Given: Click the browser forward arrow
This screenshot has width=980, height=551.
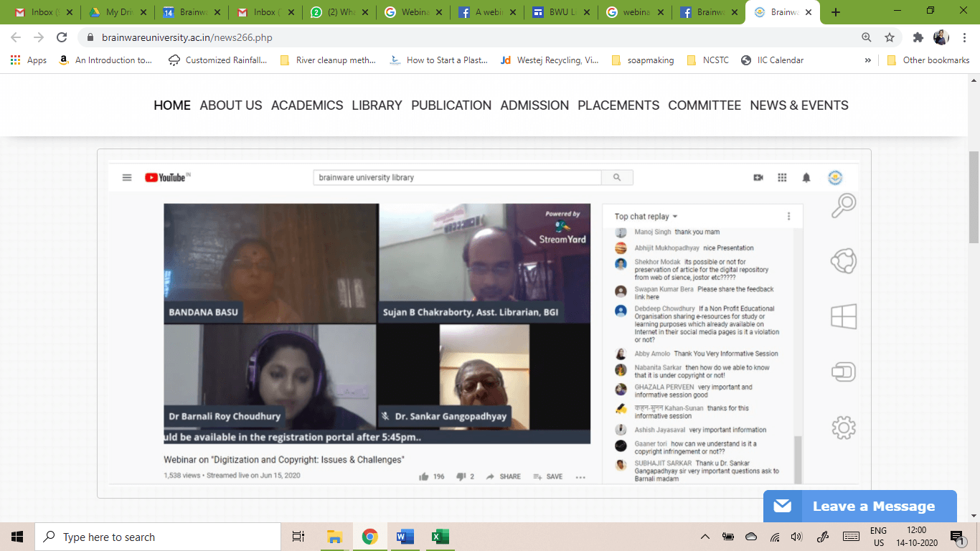Looking at the screenshot, I should pyautogui.click(x=39, y=37).
